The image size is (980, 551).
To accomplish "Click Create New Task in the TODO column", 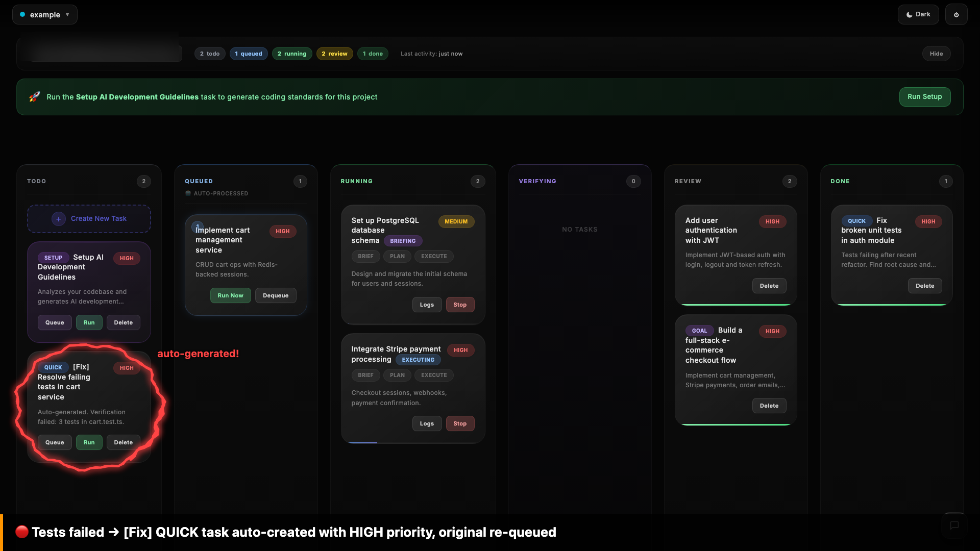I will tap(89, 218).
